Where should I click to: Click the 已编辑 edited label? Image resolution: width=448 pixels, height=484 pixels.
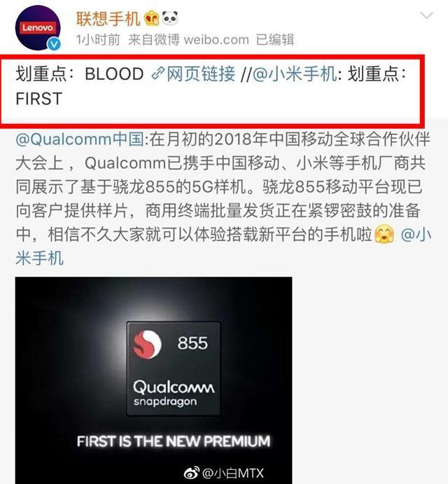[x=275, y=40]
